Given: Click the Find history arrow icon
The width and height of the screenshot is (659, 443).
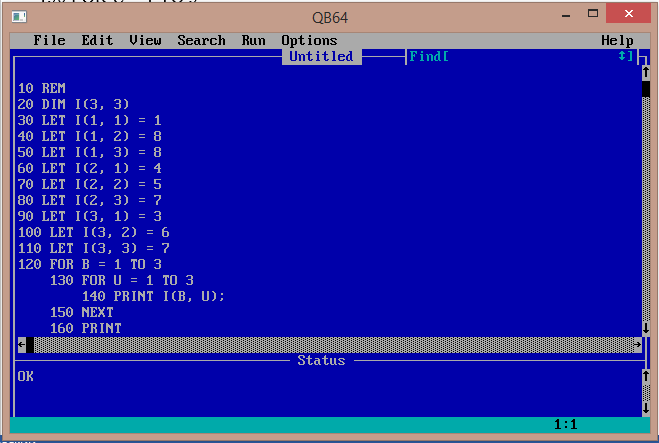Looking at the screenshot, I should click(622, 56).
